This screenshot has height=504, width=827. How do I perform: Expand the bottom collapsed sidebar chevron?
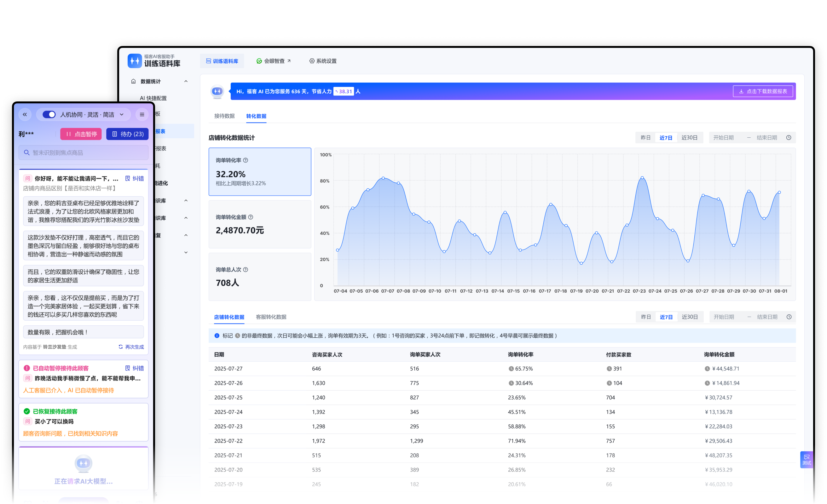coord(186,253)
